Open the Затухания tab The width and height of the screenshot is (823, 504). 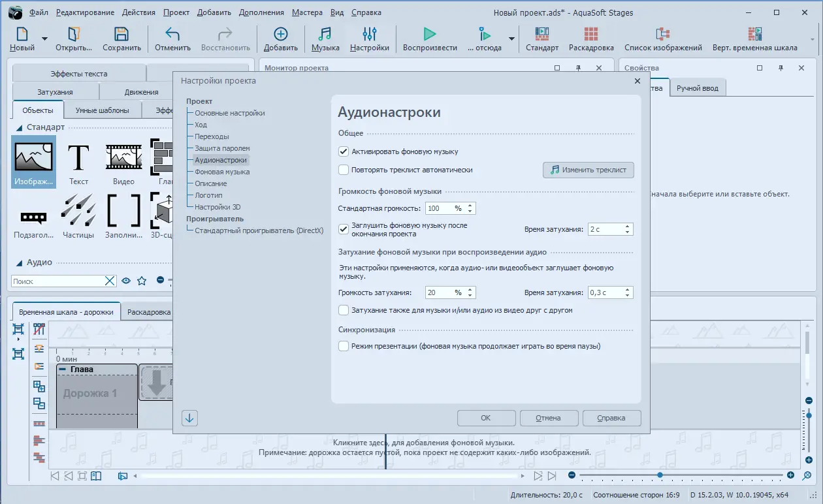[x=55, y=92]
